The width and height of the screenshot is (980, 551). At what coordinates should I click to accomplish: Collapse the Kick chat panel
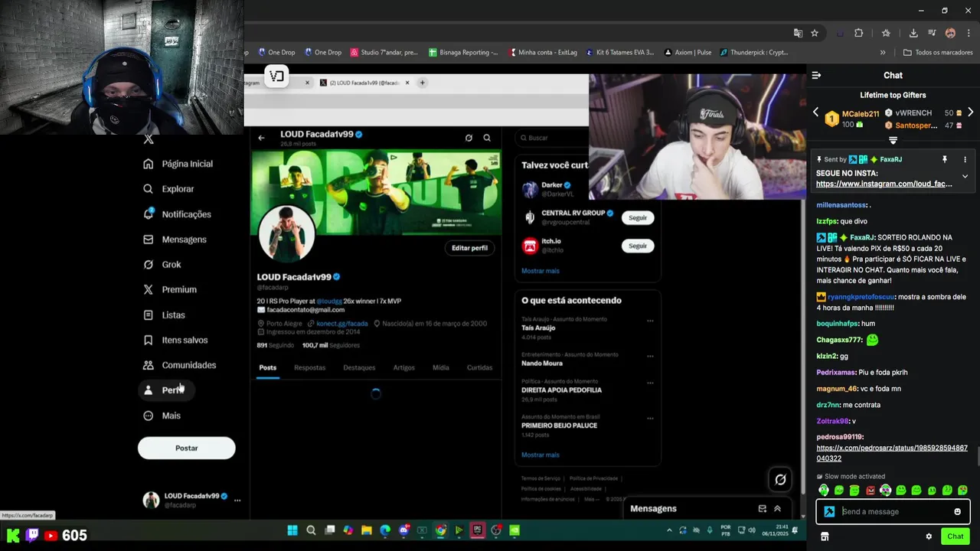pyautogui.click(x=816, y=75)
